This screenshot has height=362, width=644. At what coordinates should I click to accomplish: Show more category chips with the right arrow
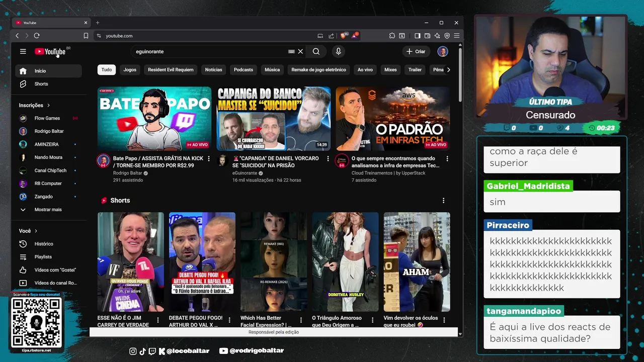click(448, 69)
